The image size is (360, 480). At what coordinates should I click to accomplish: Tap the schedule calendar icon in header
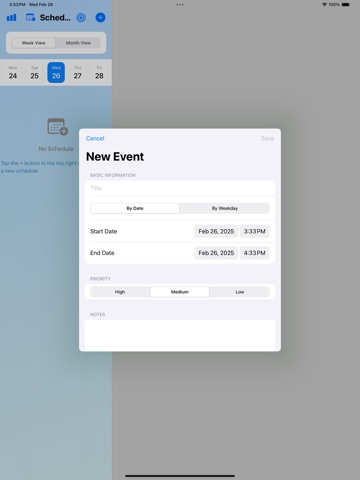(31, 18)
